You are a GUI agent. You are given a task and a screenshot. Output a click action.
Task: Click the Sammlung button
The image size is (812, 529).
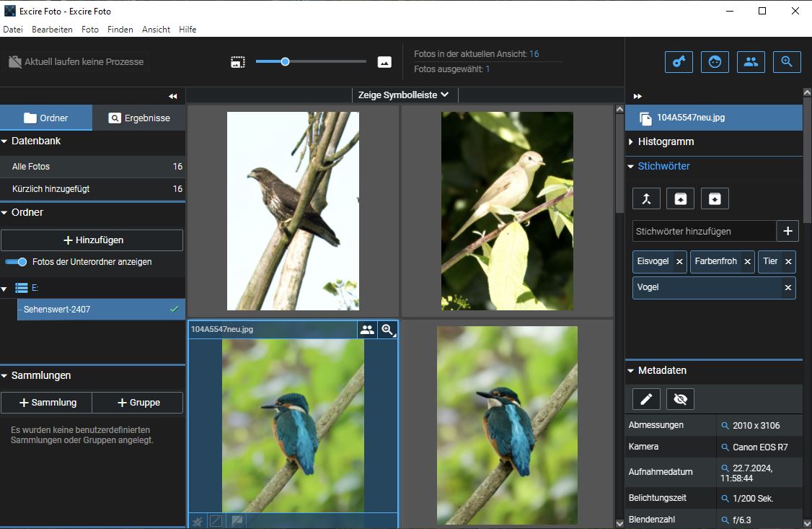click(47, 403)
